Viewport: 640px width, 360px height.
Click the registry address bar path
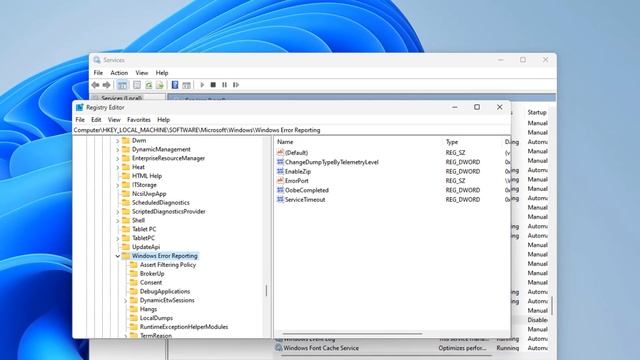tap(291, 130)
